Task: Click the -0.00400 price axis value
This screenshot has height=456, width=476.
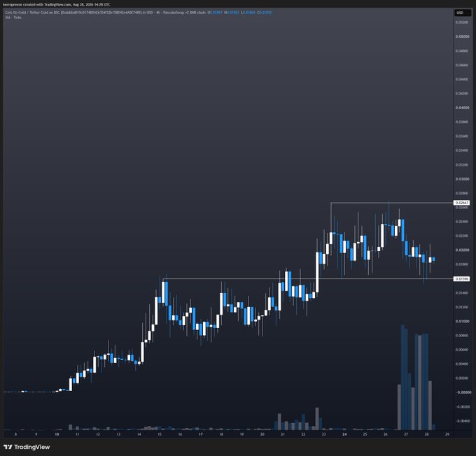Action: (462, 421)
